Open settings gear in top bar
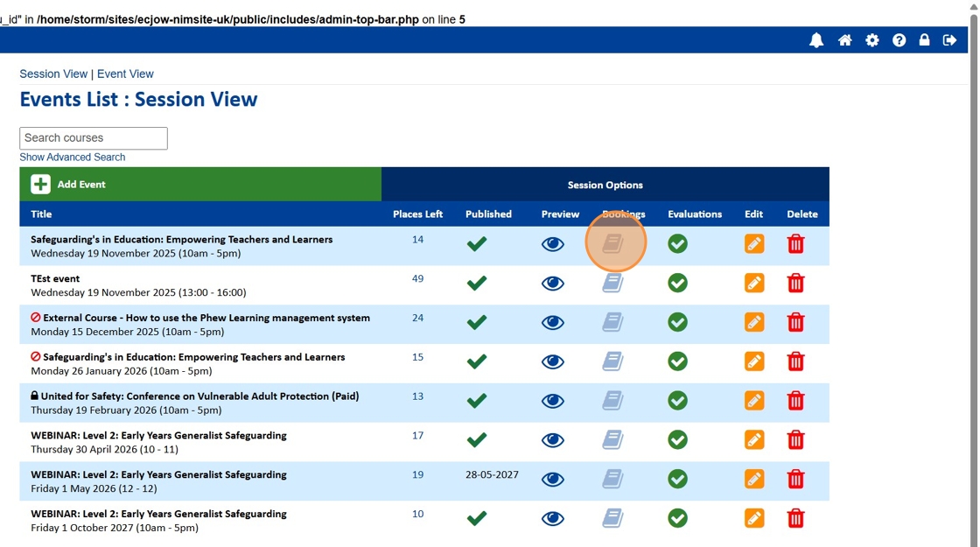Screen dimensions: 980x547 [871, 40]
